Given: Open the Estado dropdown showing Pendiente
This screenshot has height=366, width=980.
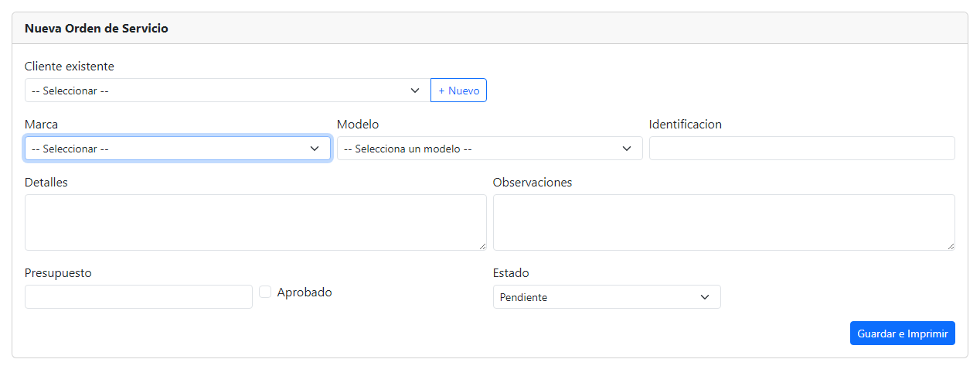Looking at the screenshot, I should 606,297.
